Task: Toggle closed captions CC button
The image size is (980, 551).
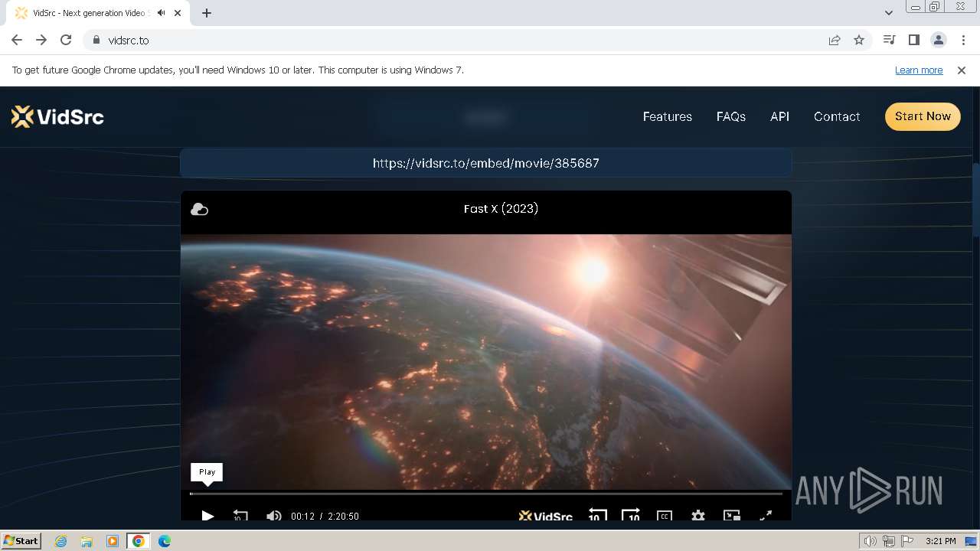Action: click(x=665, y=516)
